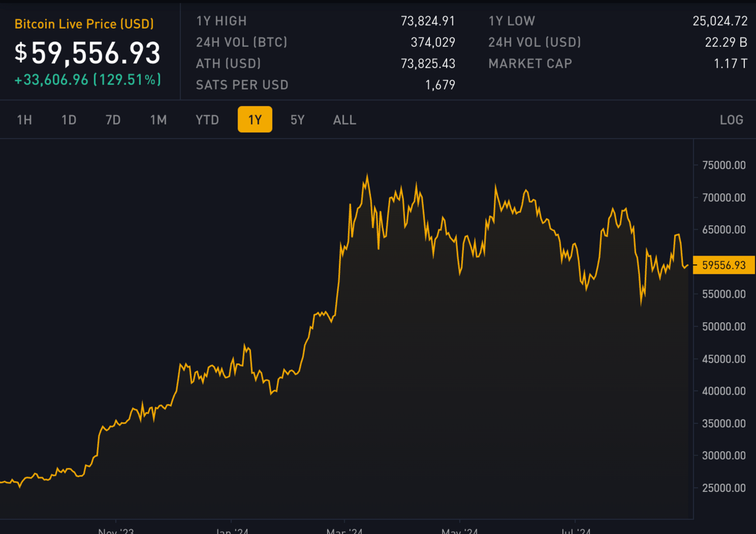This screenshot has width=756, height=534.
Task: Click the $59,556.93 live price
Action: 88,53
